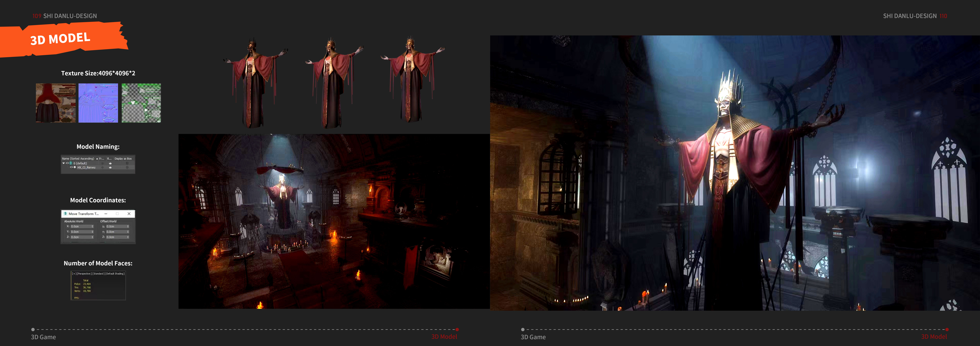
Task: Toggle Display as Box for HX_CJ_Renwu
Action: coord(127,168)
